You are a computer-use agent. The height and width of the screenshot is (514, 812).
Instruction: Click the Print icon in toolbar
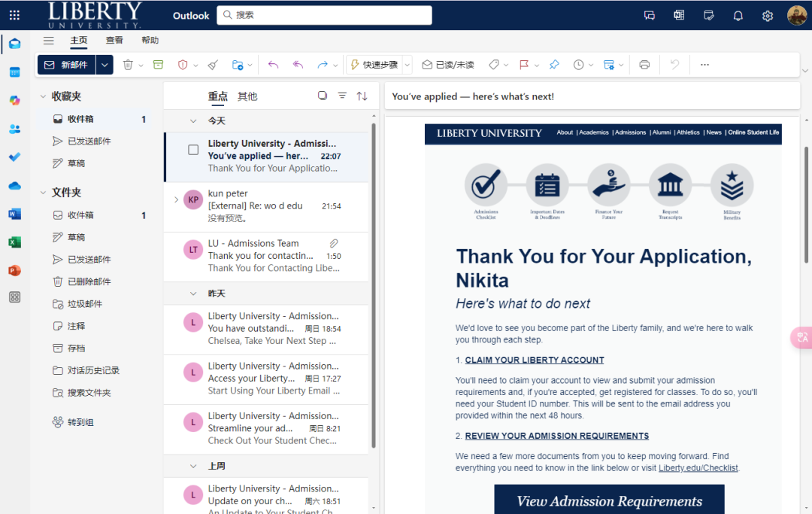click(644, 65)
